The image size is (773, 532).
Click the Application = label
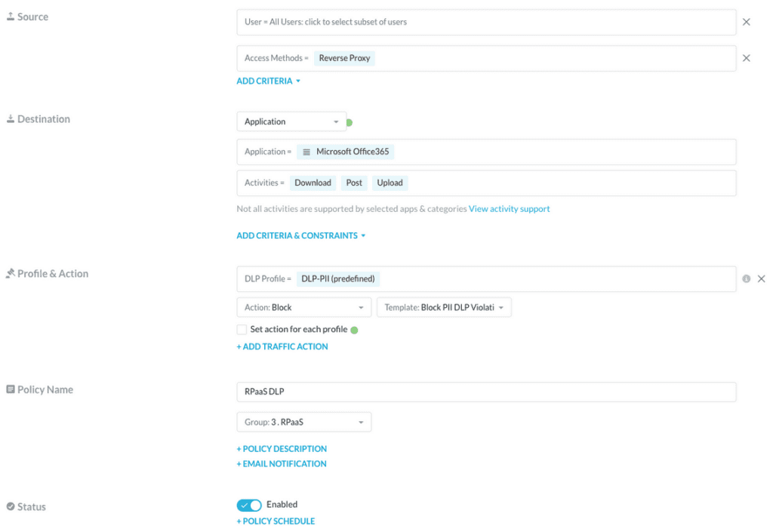(268, 152)
